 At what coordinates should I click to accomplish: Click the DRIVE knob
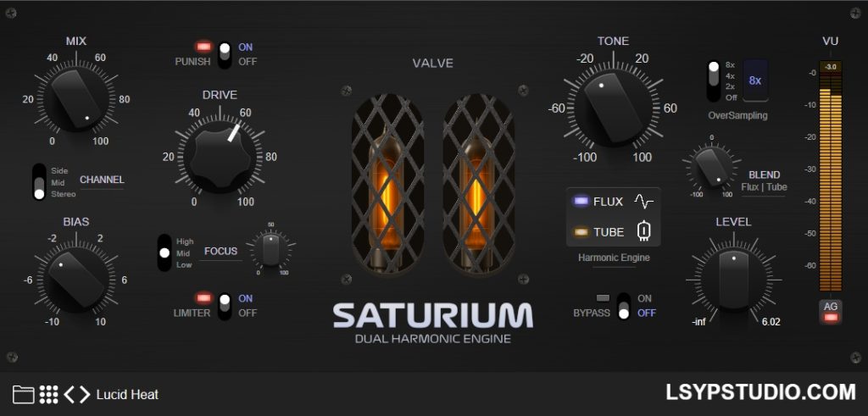point(220,157)
